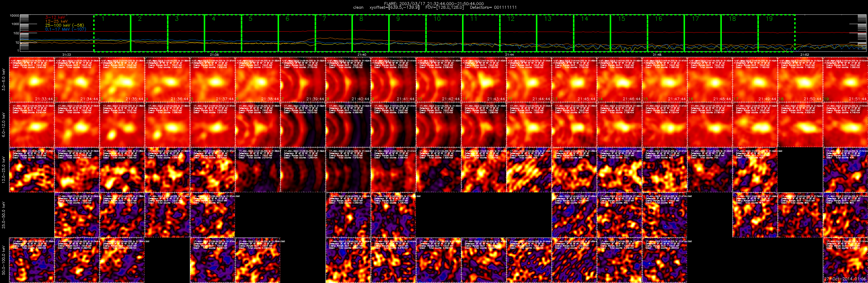Open the 50-100 keV image in 21:38:44 column
Viewport: 868px width, 283px height.
(x=258, y=260)
